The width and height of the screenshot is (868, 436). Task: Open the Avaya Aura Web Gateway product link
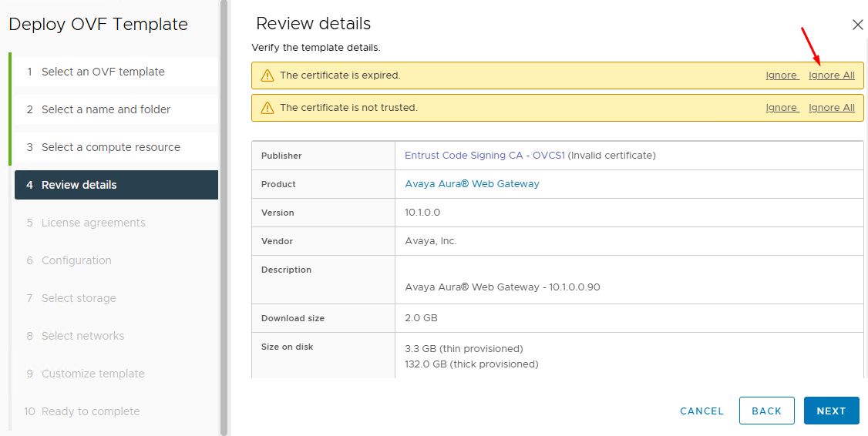pos(472,184)
